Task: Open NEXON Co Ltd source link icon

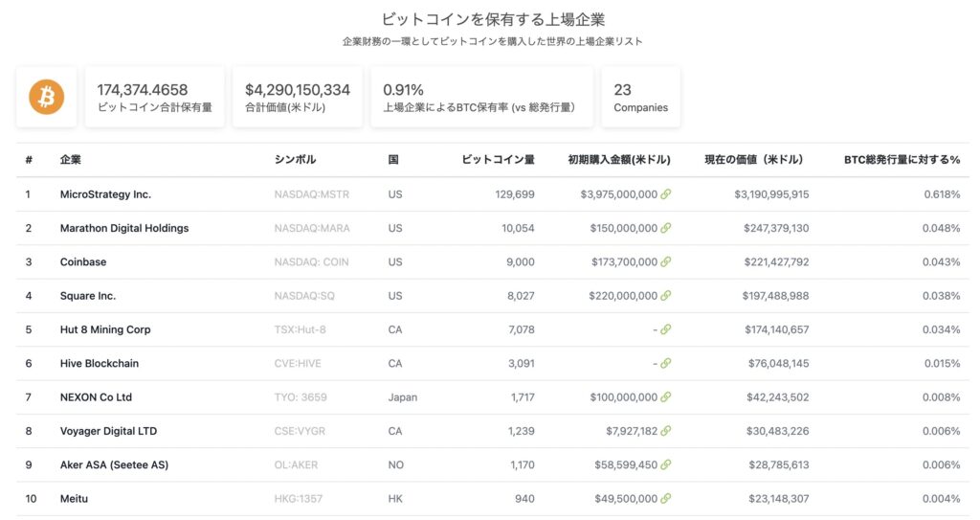Action: pyautogui.click(x=666, y=397)
